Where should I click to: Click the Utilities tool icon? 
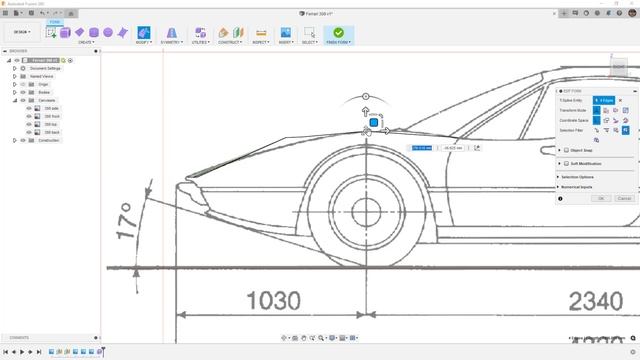[x=200, y=33]
